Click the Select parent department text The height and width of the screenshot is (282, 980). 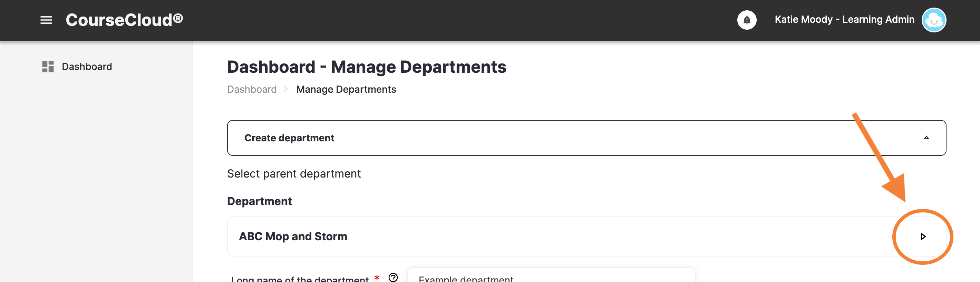[294, 174]
